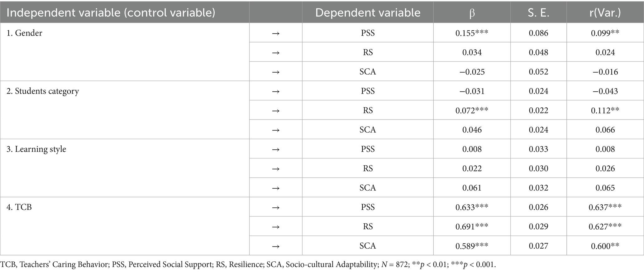Click the 'S. E.' column header
644x272 pixels.
[538, 13]
